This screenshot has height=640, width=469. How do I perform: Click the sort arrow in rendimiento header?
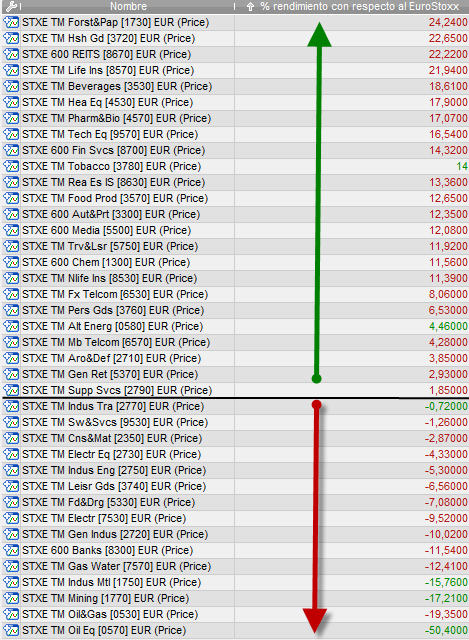tap(250, 6)
